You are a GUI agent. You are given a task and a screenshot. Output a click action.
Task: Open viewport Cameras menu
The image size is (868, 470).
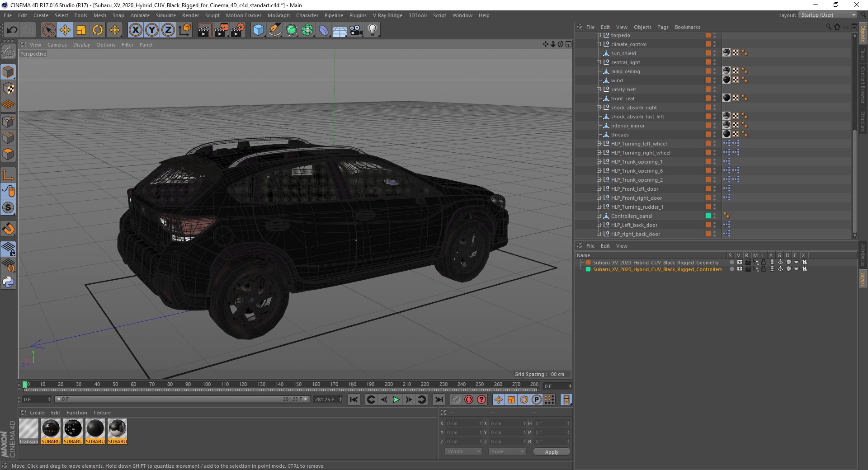click(57, 45)
